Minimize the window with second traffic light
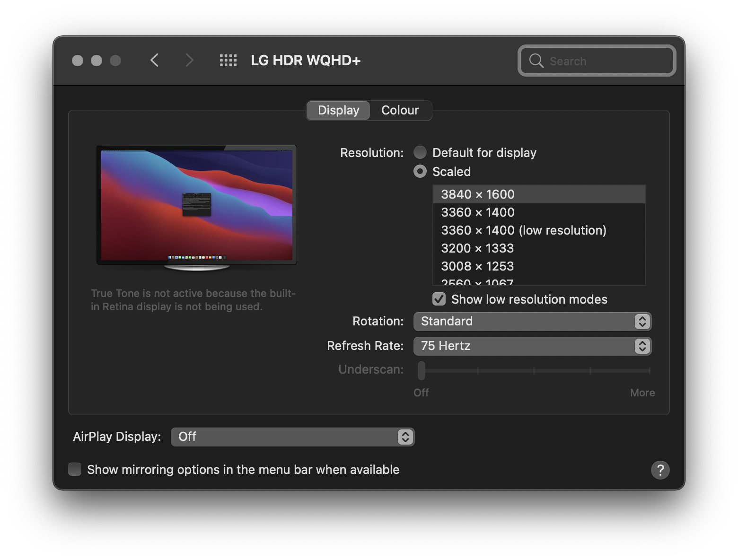 click(97, 61)
